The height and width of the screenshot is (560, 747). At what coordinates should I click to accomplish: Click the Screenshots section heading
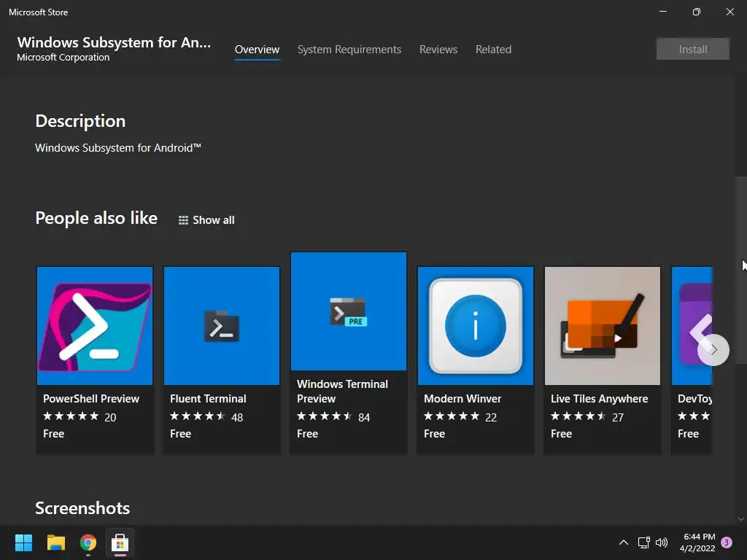click(x=82, y=508)
